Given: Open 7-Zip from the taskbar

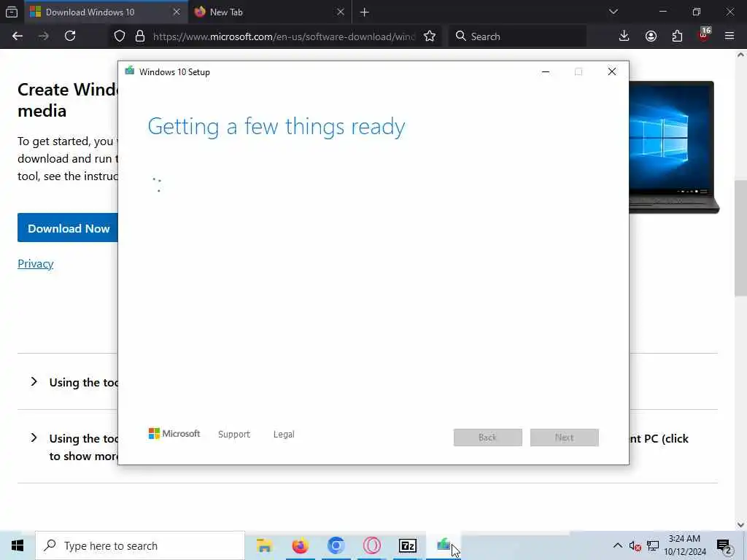Looking at the screenshot, I should tap(407, 545).
